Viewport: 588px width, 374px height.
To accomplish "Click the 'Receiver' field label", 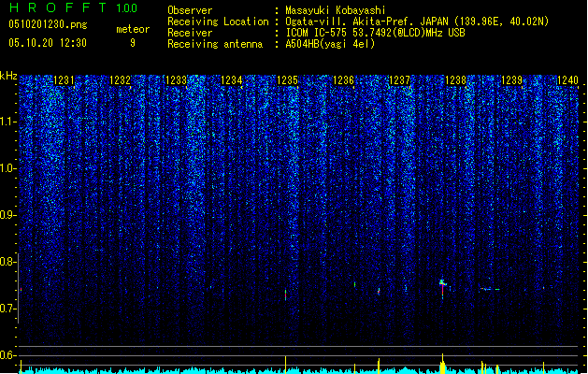I will [190, 33].
